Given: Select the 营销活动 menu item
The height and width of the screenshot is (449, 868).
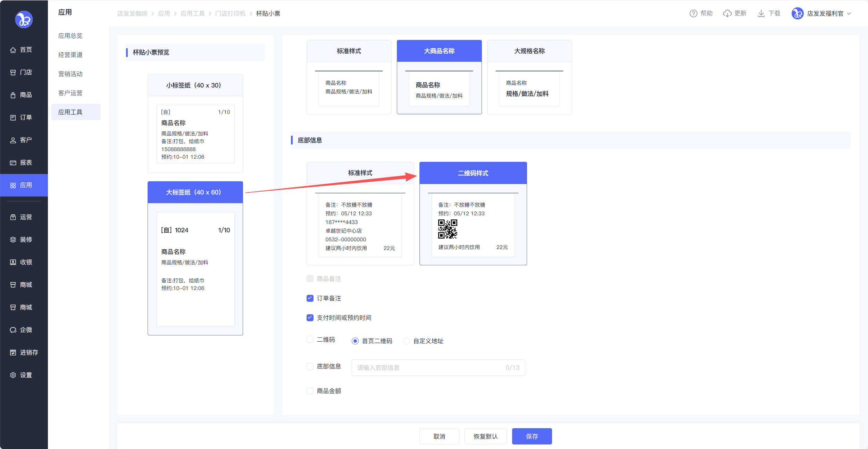Looking at the screenshot, I should click(70, 74).
